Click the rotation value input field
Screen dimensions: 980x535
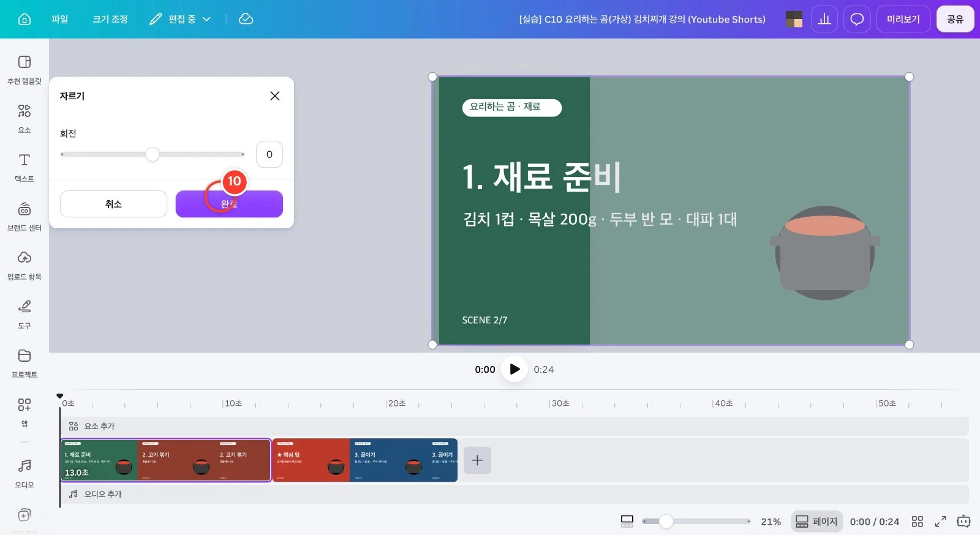click(269, 154)
